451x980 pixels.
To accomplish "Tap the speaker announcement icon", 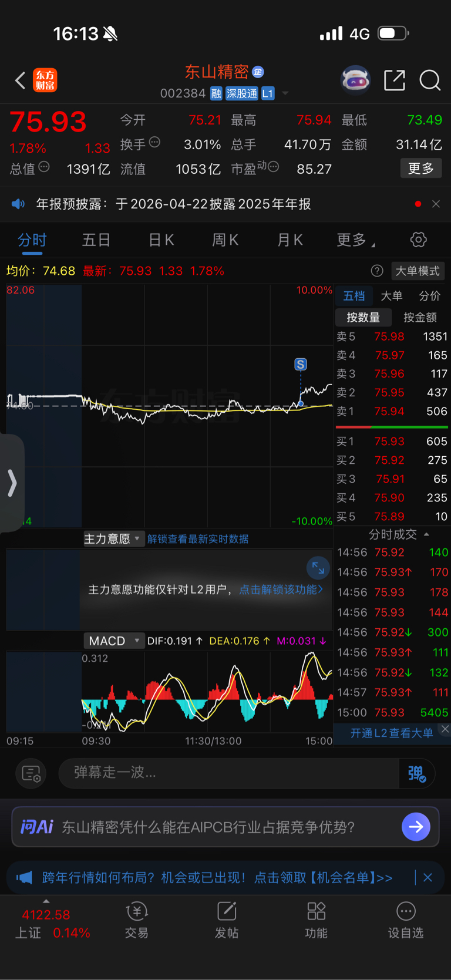I will [18, 204].
